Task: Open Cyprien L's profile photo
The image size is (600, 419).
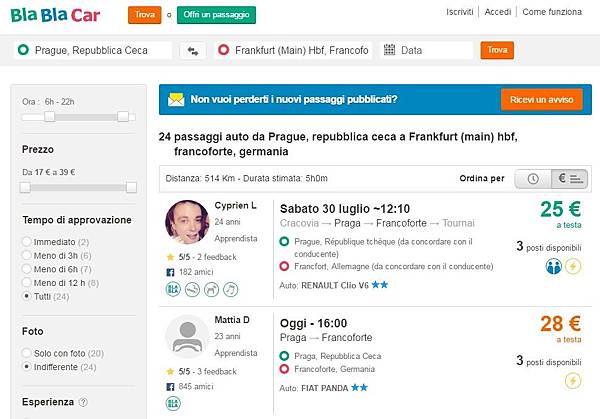Action: point(186,224)
